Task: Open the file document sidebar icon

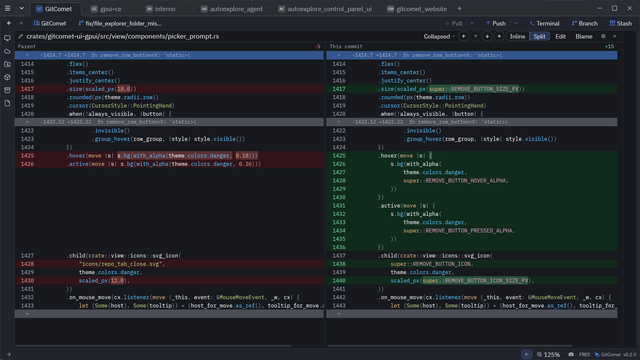Action: click(x=7, y=103)
